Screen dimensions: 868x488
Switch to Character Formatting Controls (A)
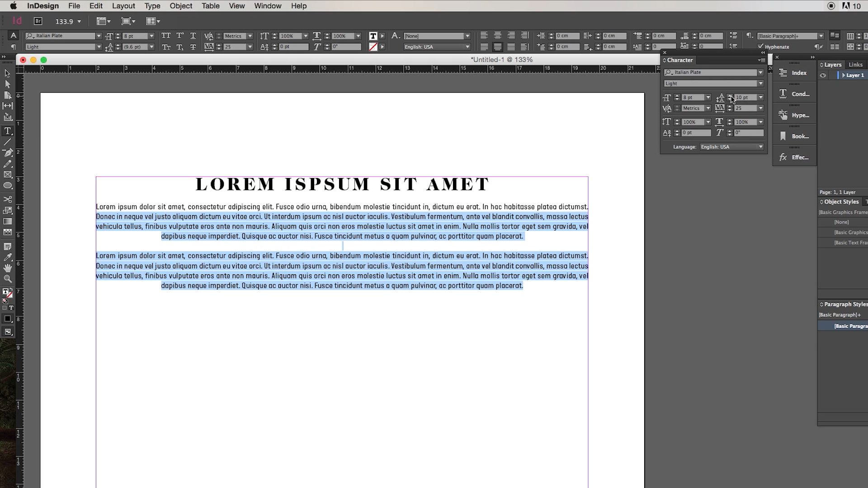(13, 36)
